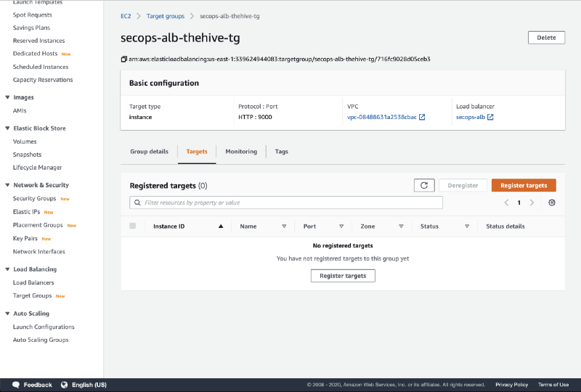Collapse the Network & Security section
This screenshot has height=392, width=581.
pyautogui.click(x=7, y=185)
